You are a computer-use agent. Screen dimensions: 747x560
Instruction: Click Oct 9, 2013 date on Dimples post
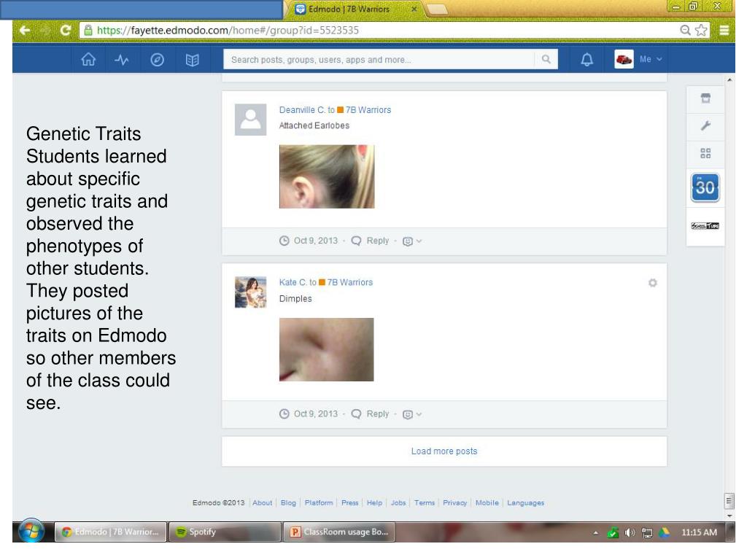click(315, 414)
